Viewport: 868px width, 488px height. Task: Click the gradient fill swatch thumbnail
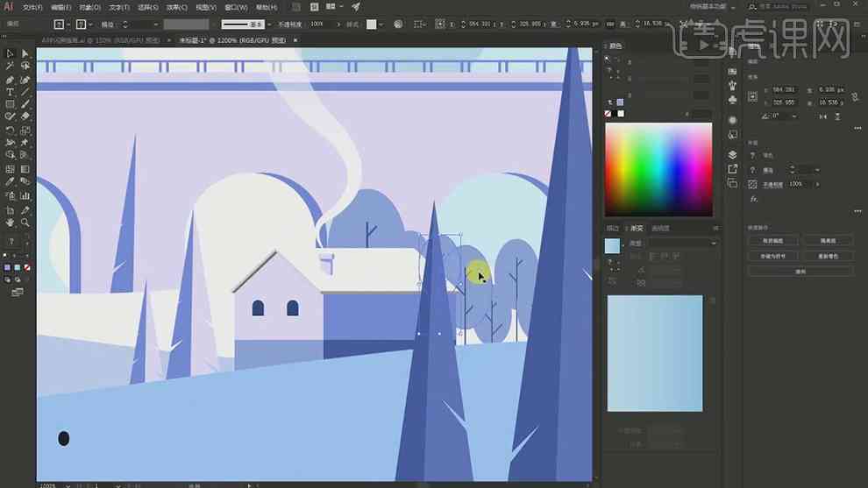tap(612, 246)
